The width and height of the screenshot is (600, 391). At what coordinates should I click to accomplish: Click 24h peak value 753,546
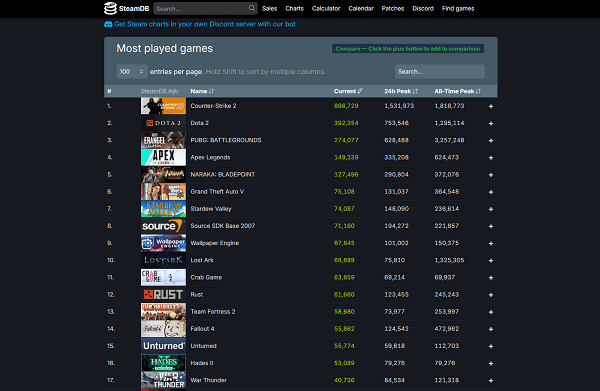tap(396, 123)
